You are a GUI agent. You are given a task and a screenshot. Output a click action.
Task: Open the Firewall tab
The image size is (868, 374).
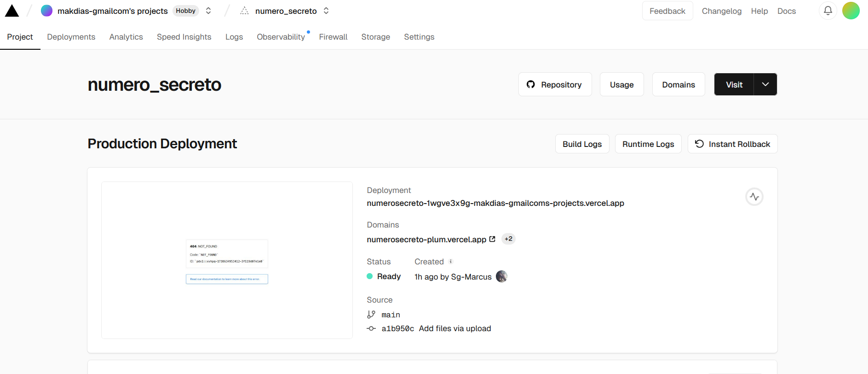click(x=333, y=37)
